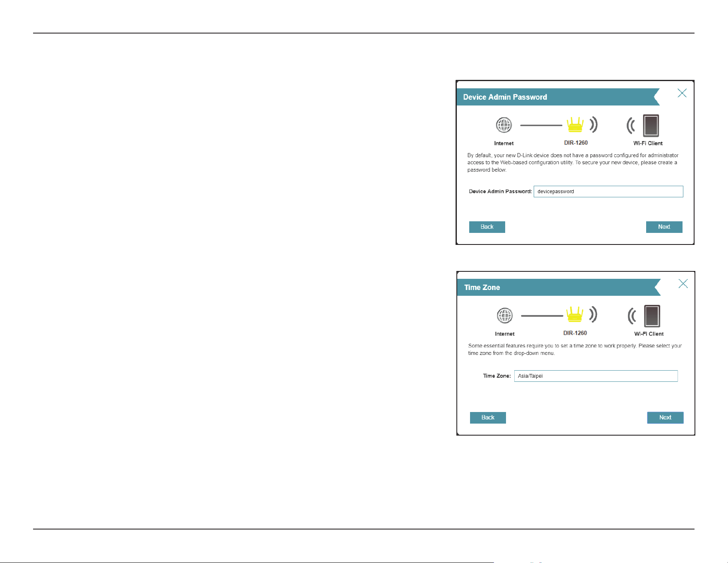Click Next in the Time Zone dialog

pyautogui.click(x=665, y=418)
